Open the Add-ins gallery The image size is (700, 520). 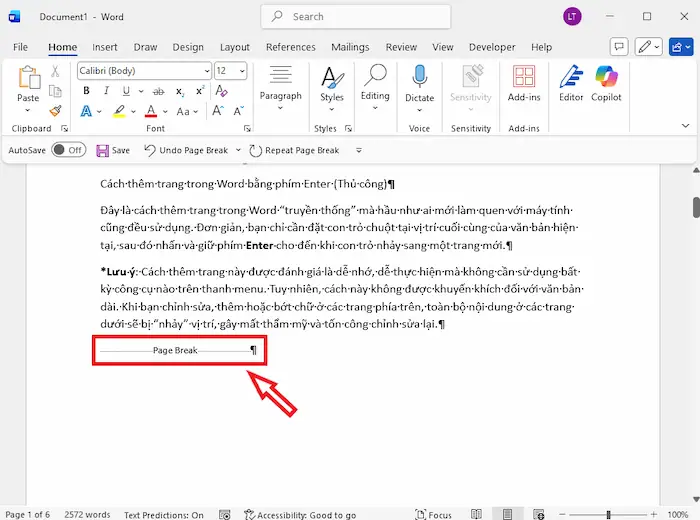523,83
